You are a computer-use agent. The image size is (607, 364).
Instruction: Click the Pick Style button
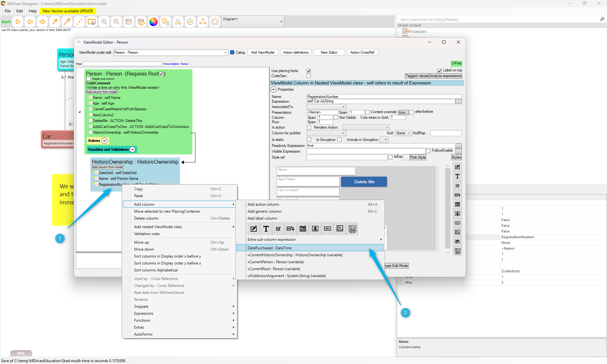coord(418,157)
